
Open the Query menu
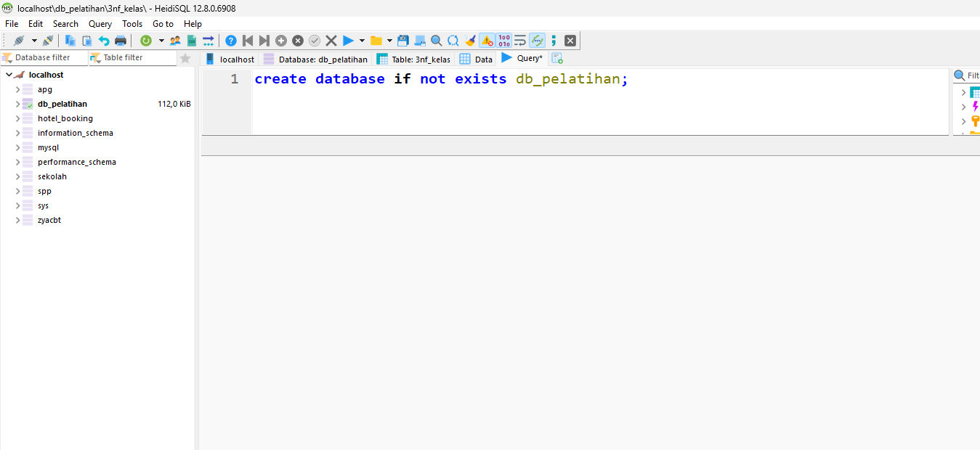100,24
